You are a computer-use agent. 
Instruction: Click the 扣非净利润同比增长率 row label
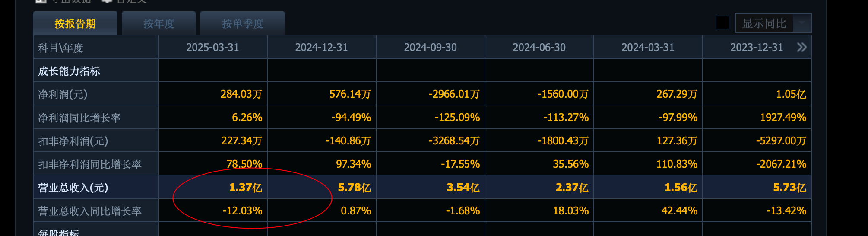90,164
